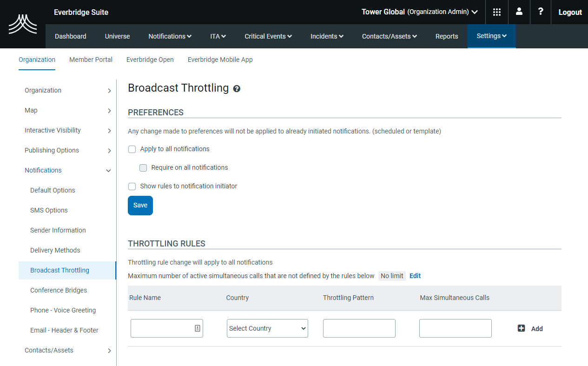The width and height of the screenshot is (588, 366).
Task: Click the user account icon
Action: pos(519,12)
